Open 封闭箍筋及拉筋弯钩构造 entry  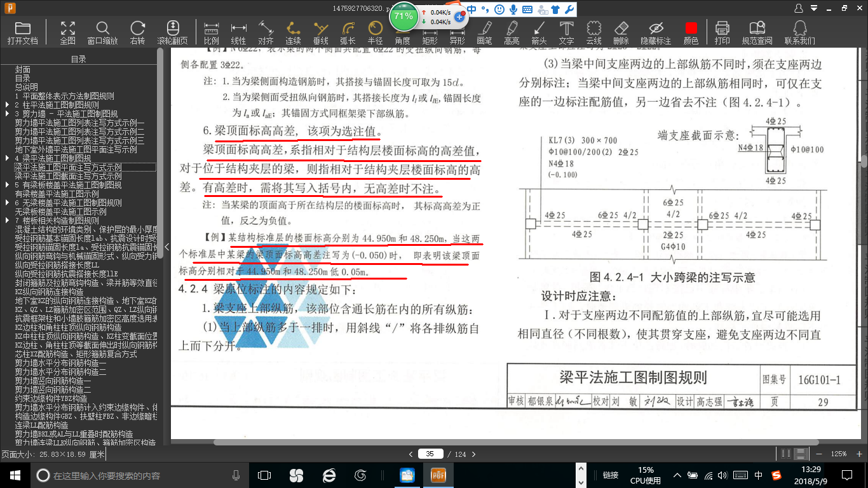tap(86, 283)
